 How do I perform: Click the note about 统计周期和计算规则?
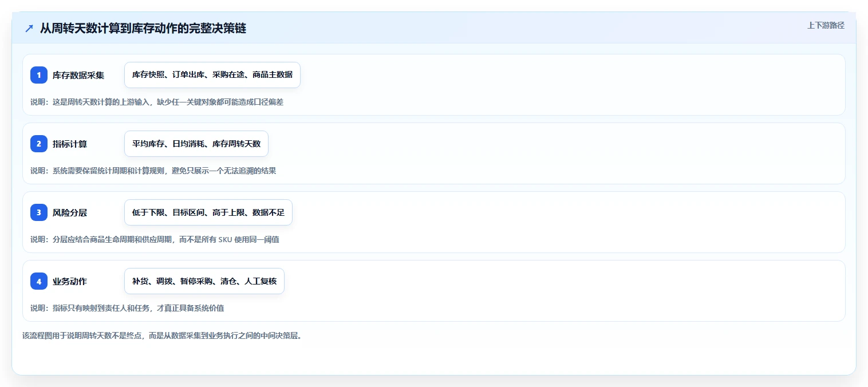[x=153, y=171]
